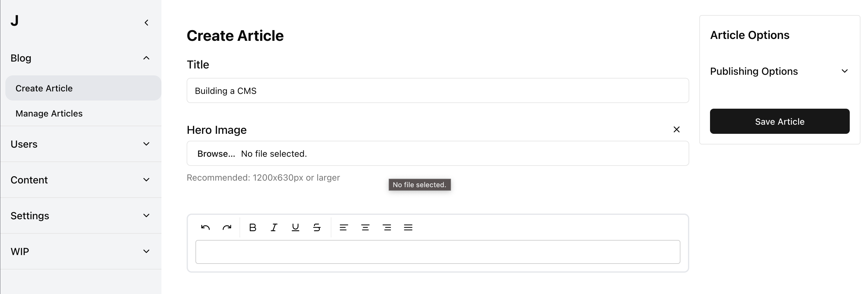Click the article Title input field
The image size is (868, 294).
438,90
